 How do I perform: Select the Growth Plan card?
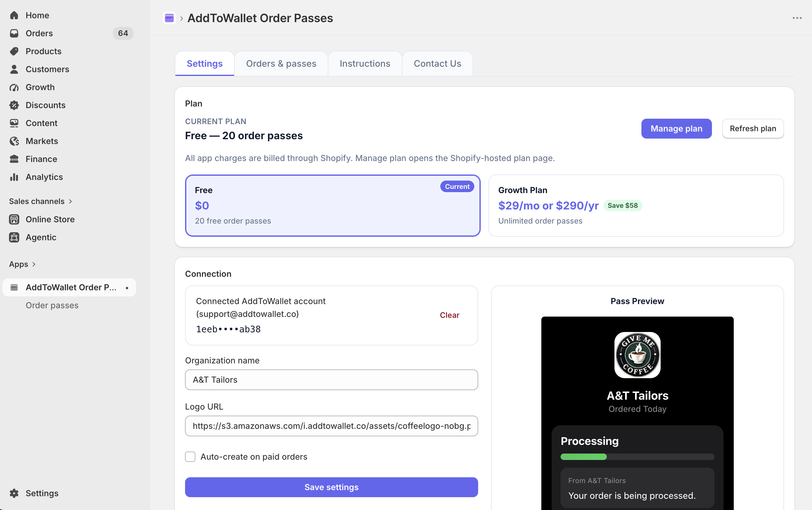click(x=636, y=205)
